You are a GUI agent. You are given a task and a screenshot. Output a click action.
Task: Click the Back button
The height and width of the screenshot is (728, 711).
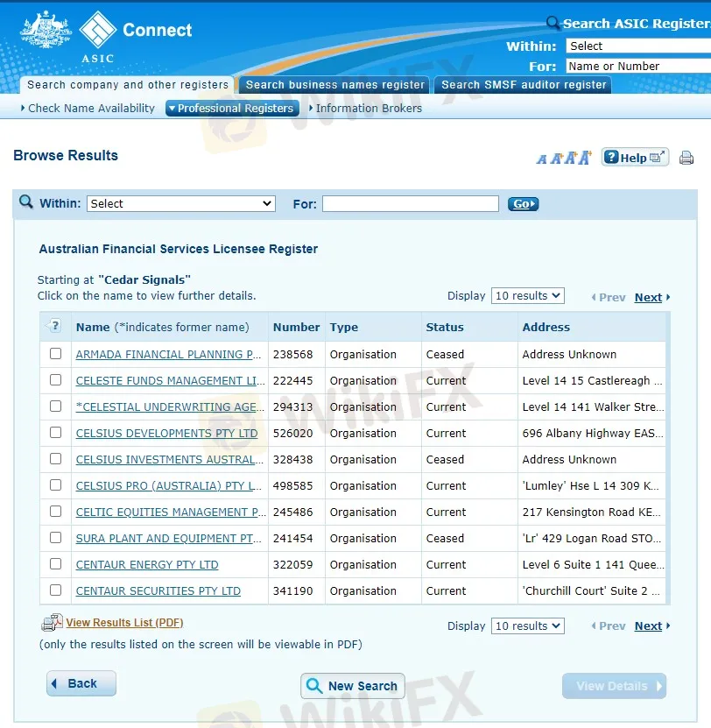click(x=81, y=683)
